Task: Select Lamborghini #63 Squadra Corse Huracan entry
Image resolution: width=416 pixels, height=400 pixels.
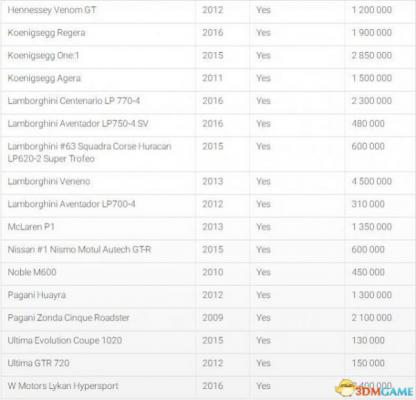Action: tap(89, 152)
